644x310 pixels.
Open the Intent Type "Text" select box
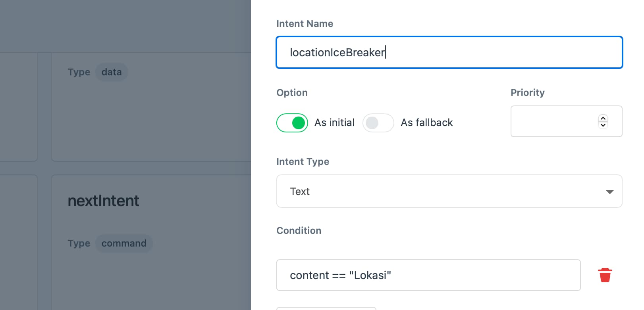click(x=449, y=191)
